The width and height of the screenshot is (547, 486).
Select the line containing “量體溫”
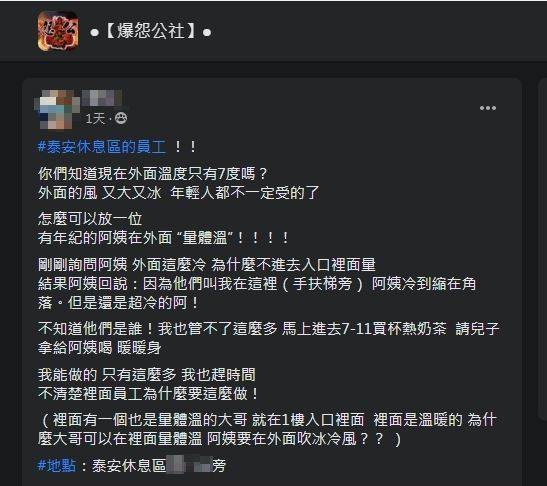163,238
